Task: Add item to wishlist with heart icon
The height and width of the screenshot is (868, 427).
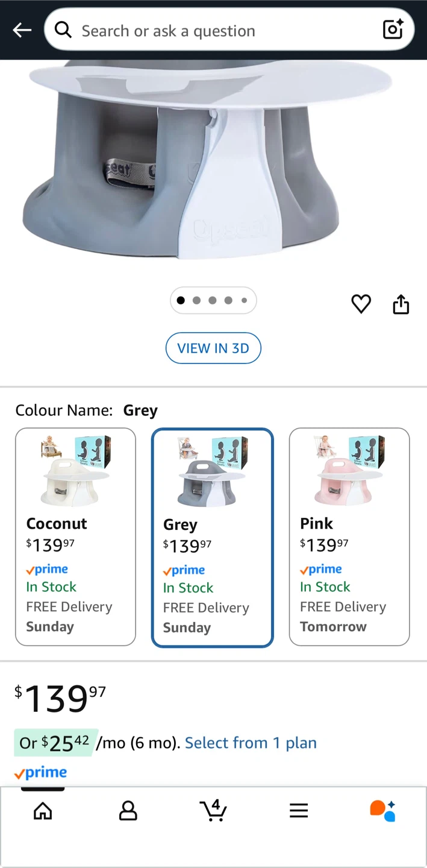Action: tap(361, 304)
